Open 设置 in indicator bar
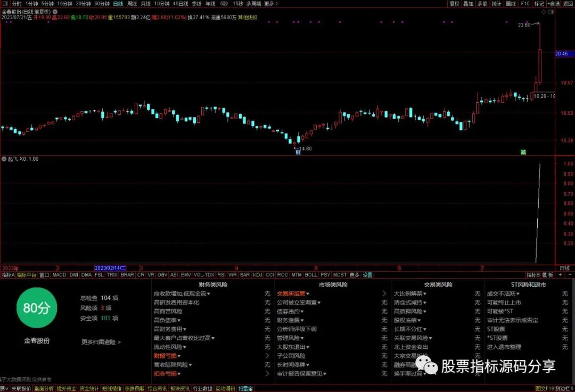The image size is (575, 392). tap(367, 275)
